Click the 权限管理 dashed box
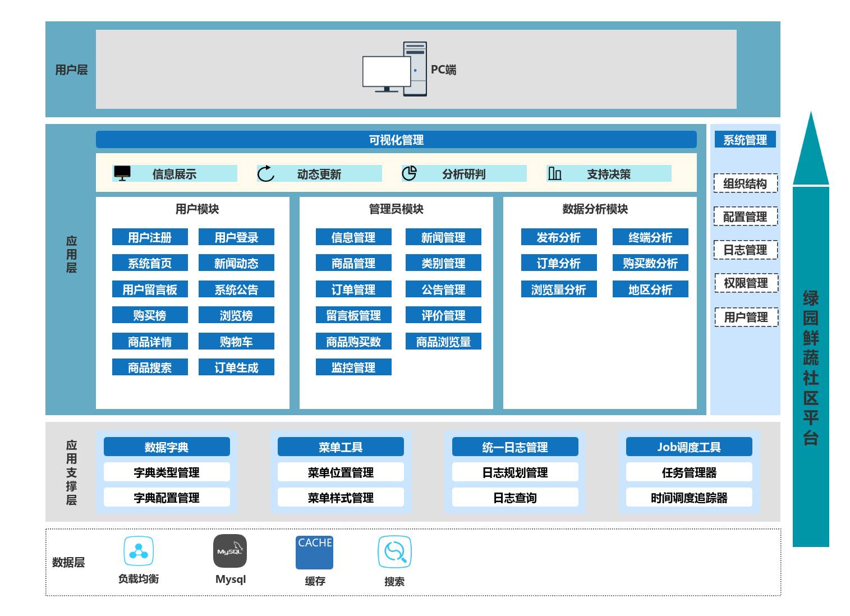Screen dimensions: 850x616 pyautogui.click(x=746, y=283)
